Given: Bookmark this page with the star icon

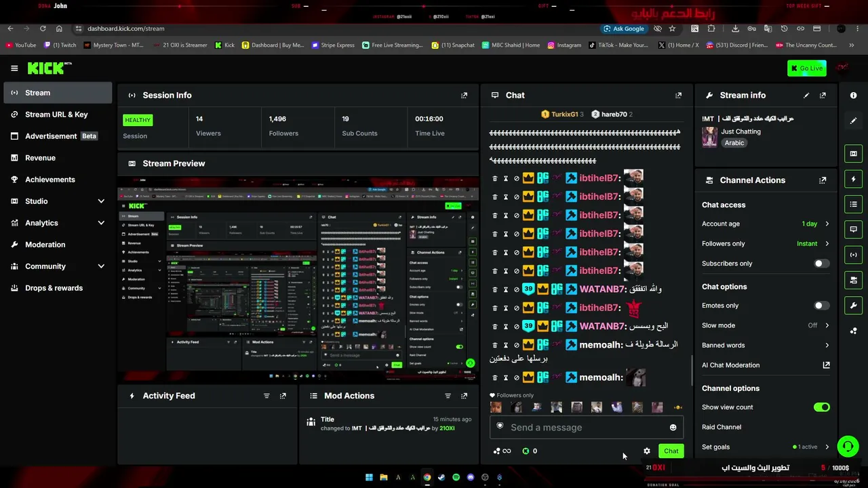Looking at the screenshot, I should (x=672, y=28).
